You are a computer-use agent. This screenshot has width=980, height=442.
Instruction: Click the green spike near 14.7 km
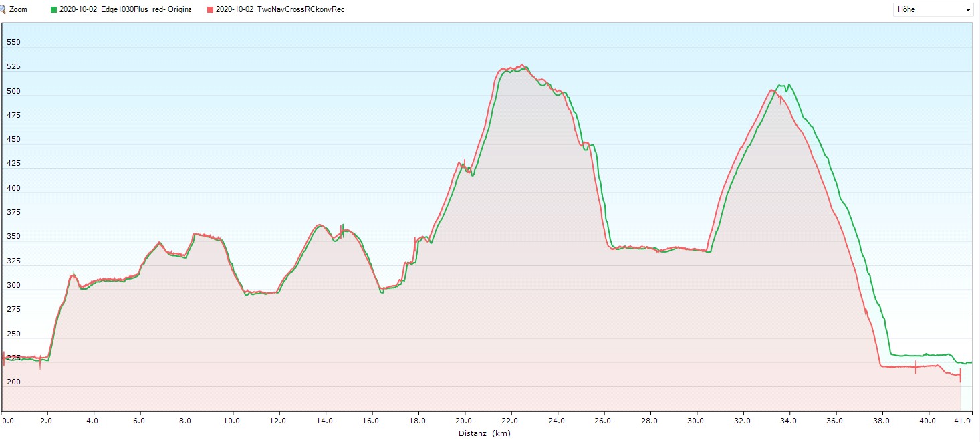click(342, 228)
